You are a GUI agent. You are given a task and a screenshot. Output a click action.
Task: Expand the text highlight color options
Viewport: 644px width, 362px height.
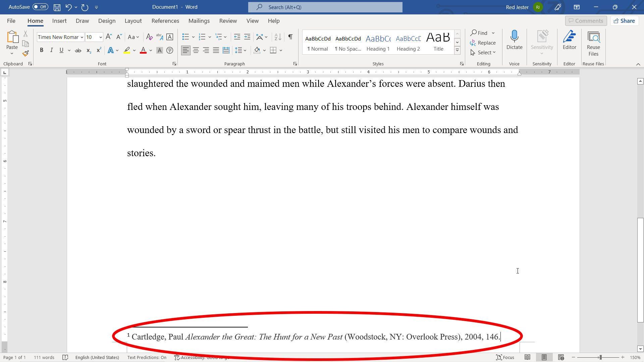tap(134, 50)
